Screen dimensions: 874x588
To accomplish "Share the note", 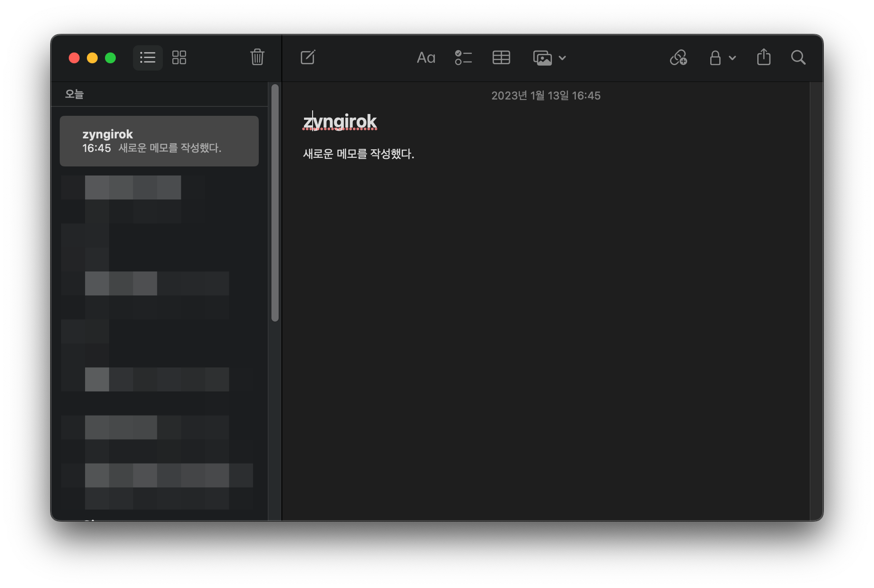I will tap(764, 57).
